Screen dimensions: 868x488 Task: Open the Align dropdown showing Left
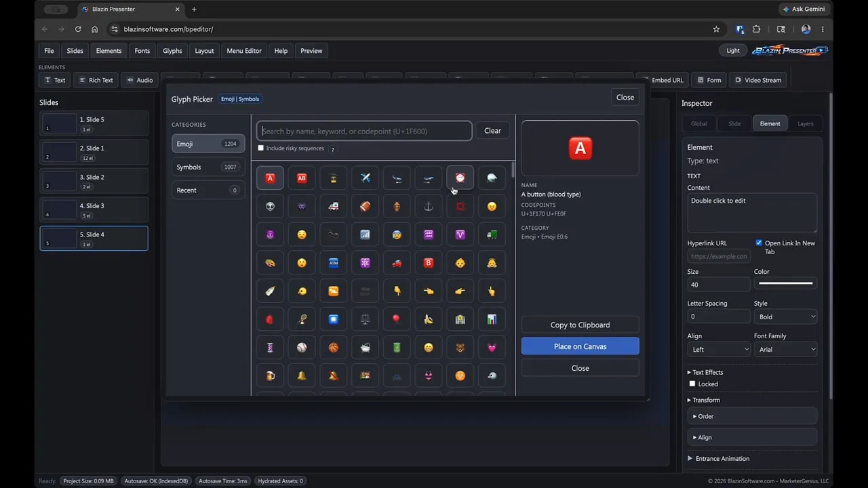[x=719, y=349]
